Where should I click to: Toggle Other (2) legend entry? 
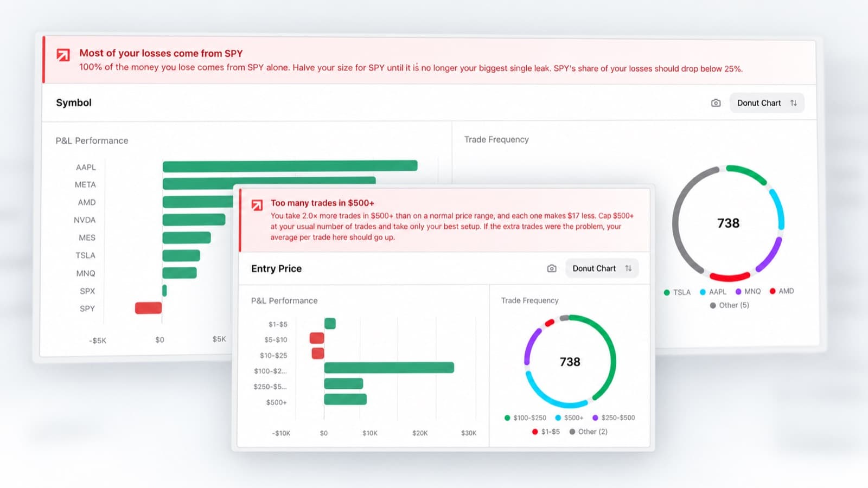click(x=588, y=432)
